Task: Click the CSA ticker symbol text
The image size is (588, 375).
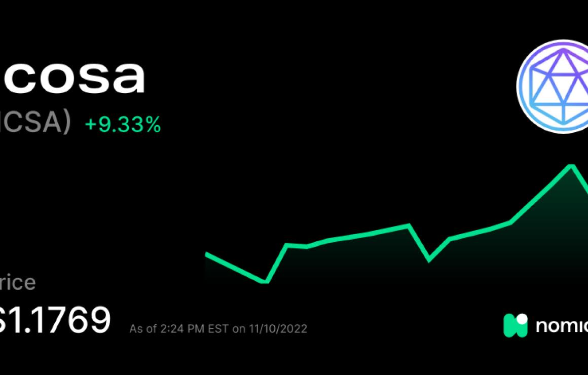Action: tap(35, 123)
